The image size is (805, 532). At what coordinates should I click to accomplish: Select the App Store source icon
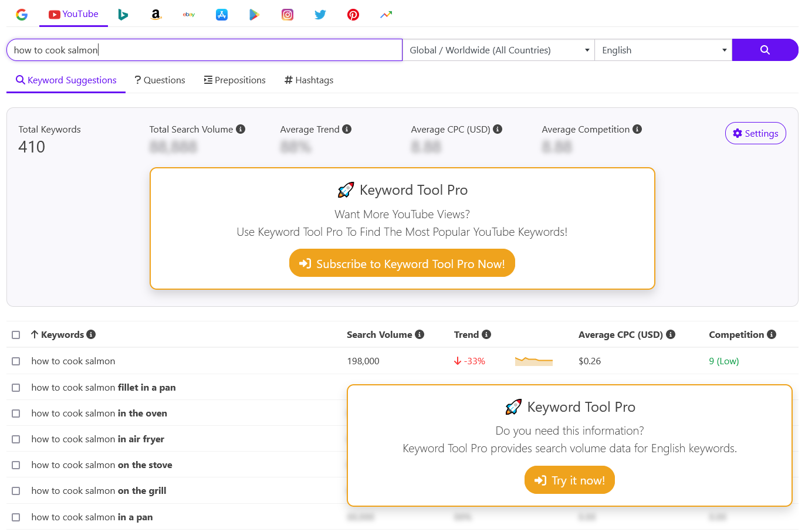[x=222, y=15]
